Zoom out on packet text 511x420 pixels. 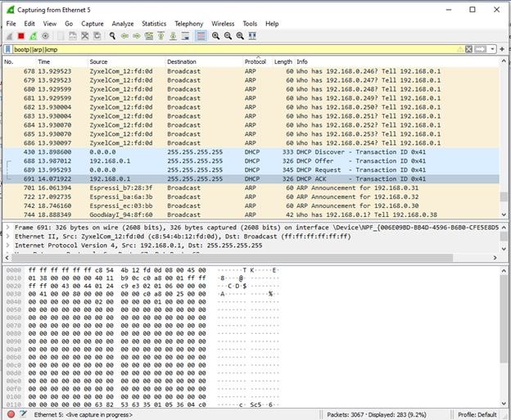[228, 36]
